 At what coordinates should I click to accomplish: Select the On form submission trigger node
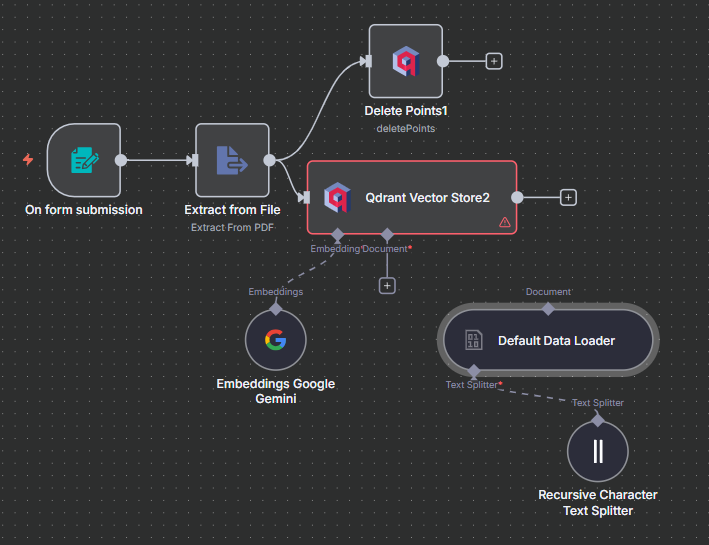[84, 160]
